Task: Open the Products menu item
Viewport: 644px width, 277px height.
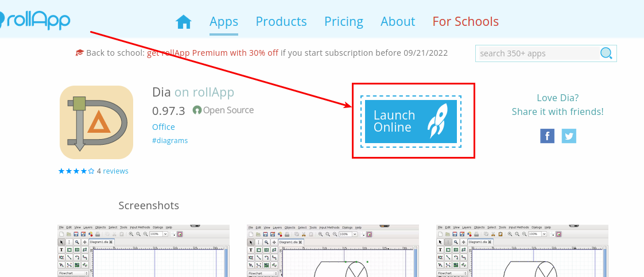Action: [281, 22]
